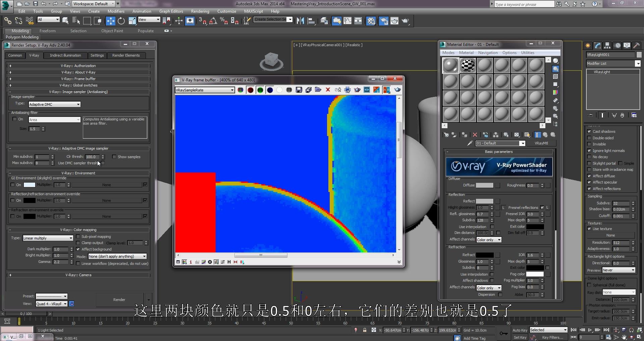Viewport: 644px width, 341px height.
Task: Pick material from object eyedropper
Action: click(x=470, y=143)
